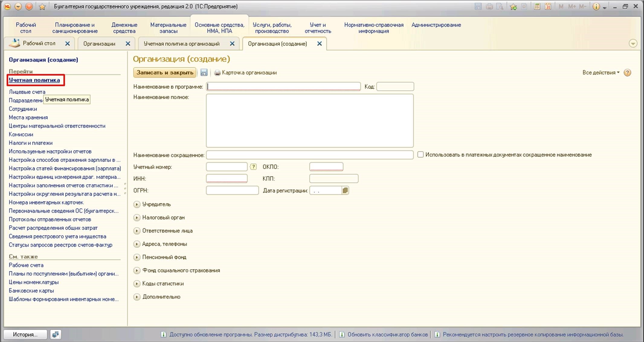This screenshot has height=342, width=644.
Task: Expand the Налоговый орган section
Action: coord(137,218)
